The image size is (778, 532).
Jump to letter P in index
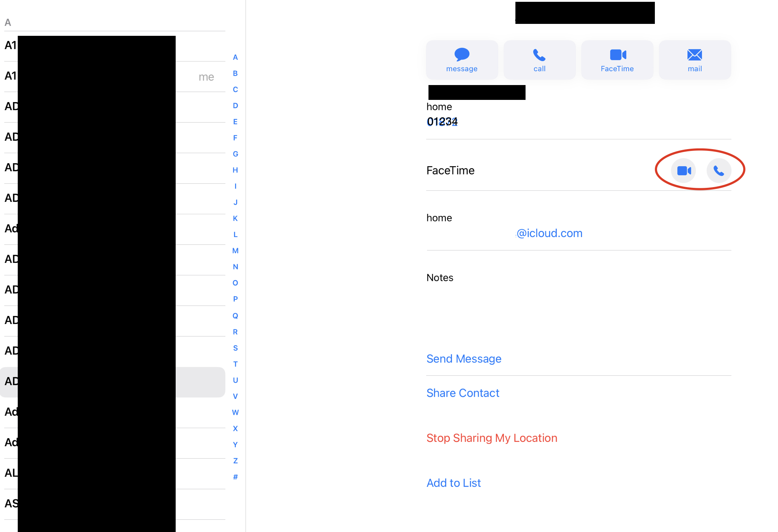tap(235, 299)
